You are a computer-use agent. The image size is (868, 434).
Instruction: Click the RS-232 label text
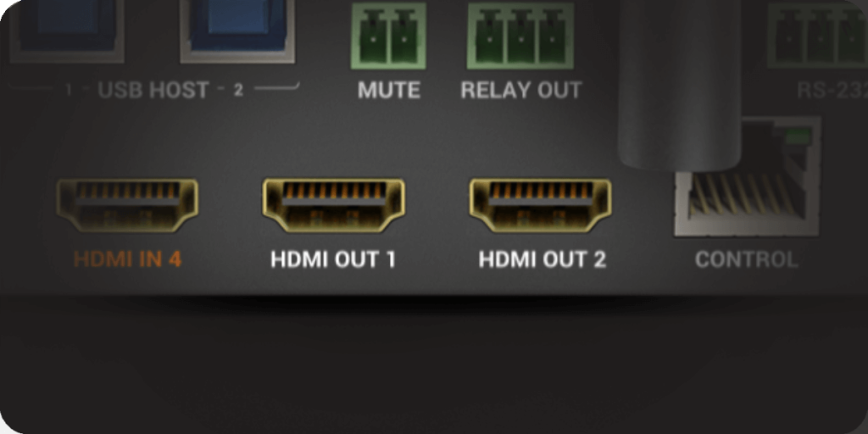(832, 90)
